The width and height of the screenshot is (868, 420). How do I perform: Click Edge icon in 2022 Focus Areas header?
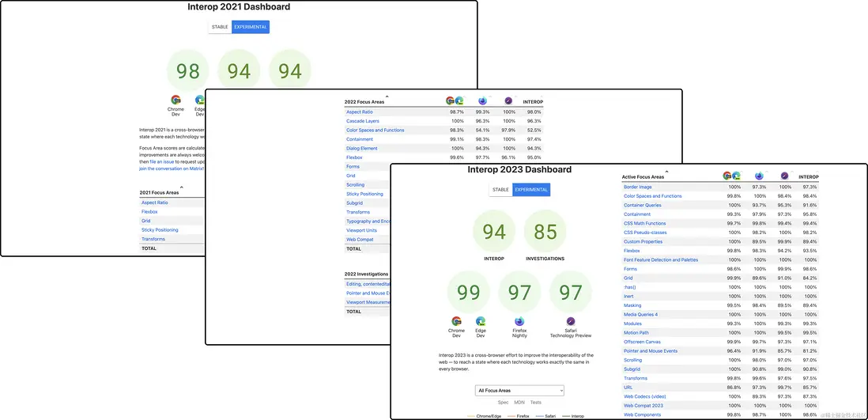[x=459, y=100]
